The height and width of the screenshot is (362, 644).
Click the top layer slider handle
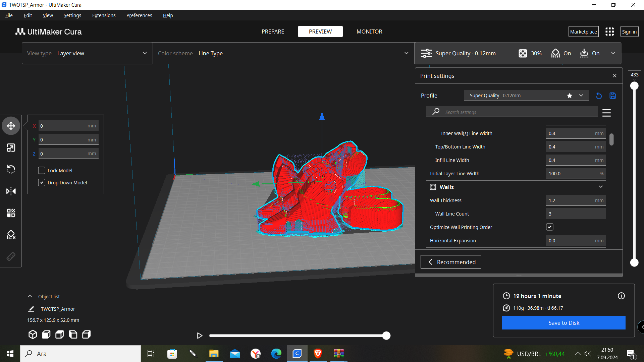click(x=634, y=86)
